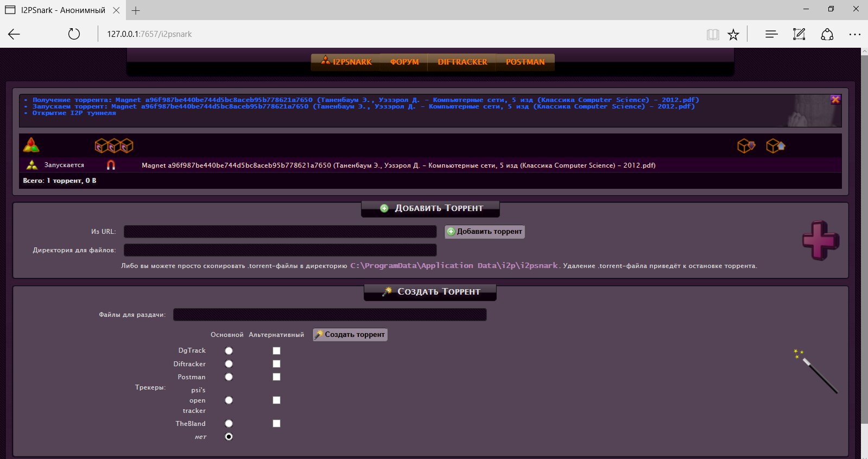This screenshot has width=868, height=459.
Task: Select the нет tracker radio option
Action: tap(229, 437)
